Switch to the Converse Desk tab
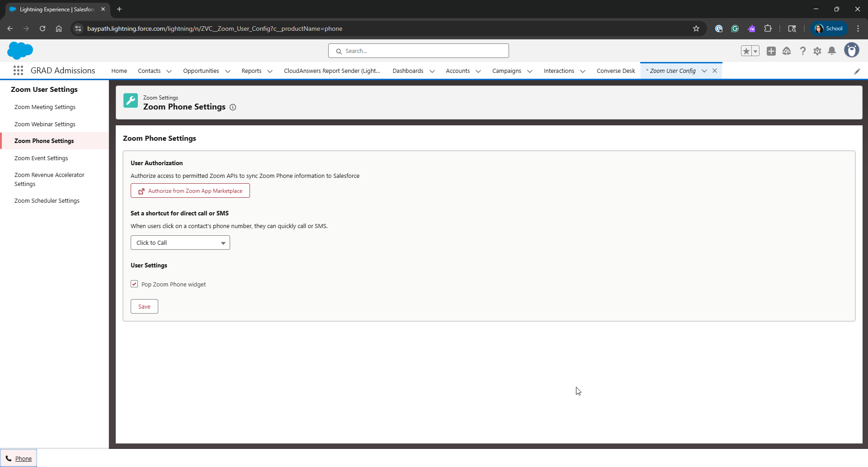 616,71
